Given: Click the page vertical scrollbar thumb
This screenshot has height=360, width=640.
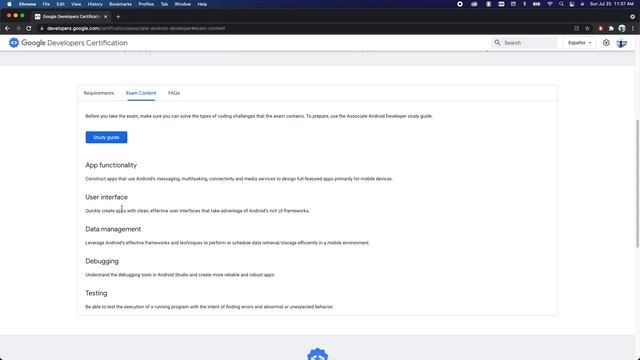Looking at the screenshot, I should pos(637,184).
